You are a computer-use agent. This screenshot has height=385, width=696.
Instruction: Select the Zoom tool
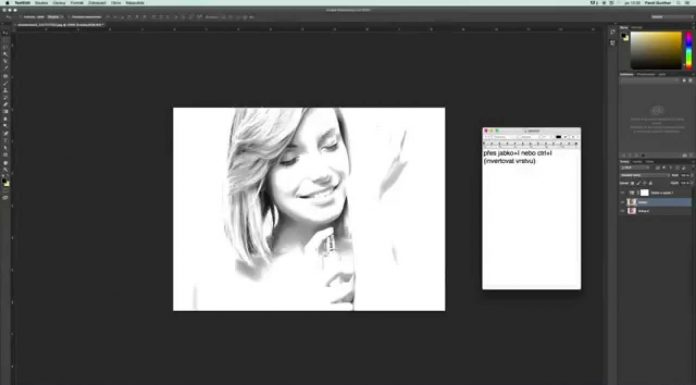coord(5,170)
